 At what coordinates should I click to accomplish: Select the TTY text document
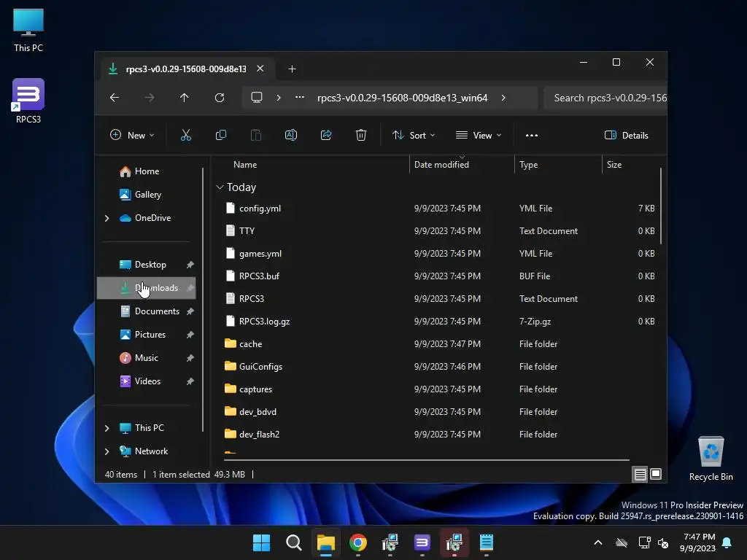pyautogui.click(x=438, y=231)
